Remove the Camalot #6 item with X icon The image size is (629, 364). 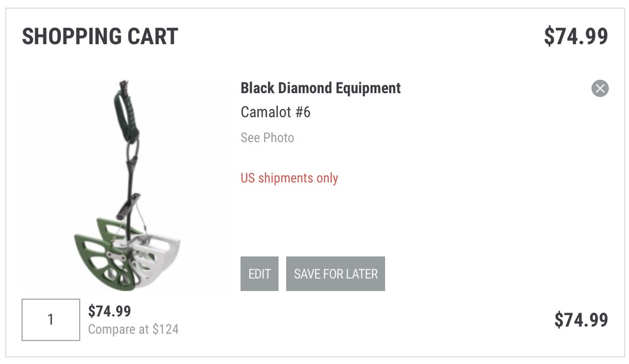(599, 89)
